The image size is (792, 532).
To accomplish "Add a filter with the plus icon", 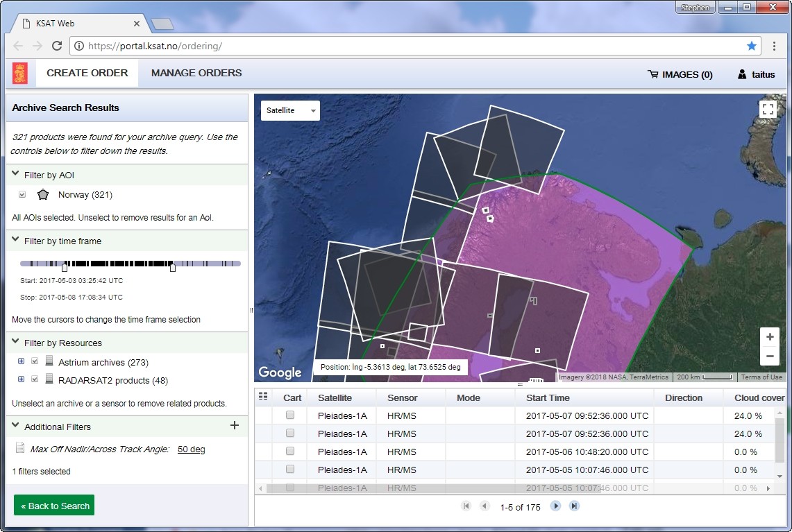I will pyautogui.click(x=234, y=425).
